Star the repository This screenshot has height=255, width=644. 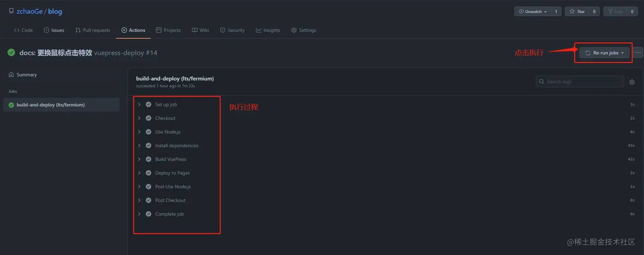point(577,11)
